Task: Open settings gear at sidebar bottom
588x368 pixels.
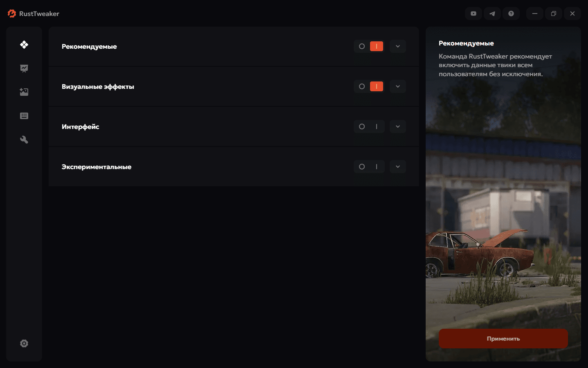Action: (24, 343)
